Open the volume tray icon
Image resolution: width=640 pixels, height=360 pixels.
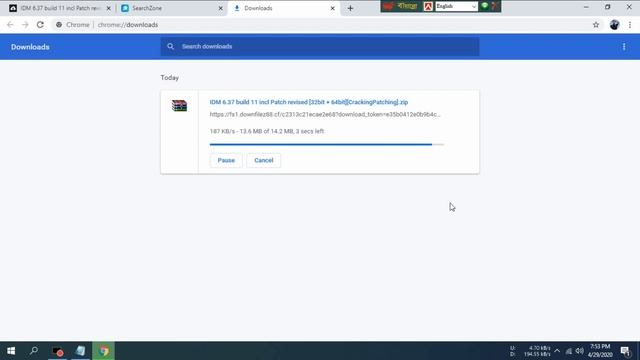click(580, 351)
